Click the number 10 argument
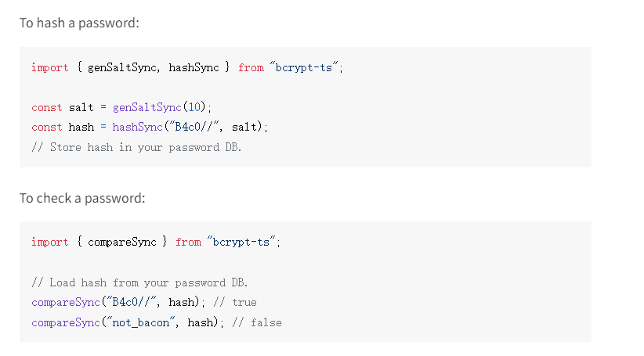The width and height of the screenshot is (644, 356). [x=200, y=107]
